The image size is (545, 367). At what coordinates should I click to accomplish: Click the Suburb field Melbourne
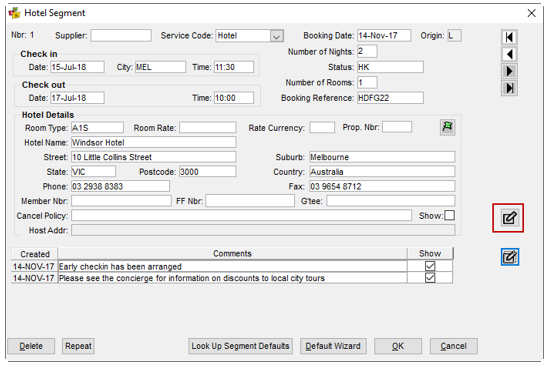click(382, 157)
